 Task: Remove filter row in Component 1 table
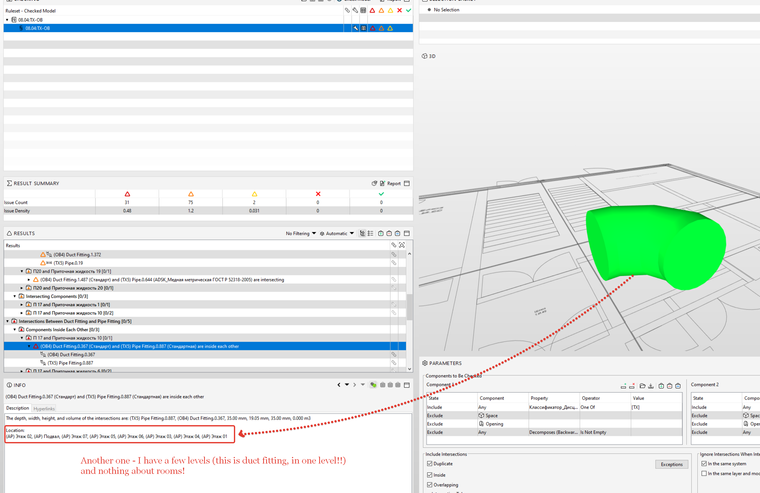click(x=632, y=386)
